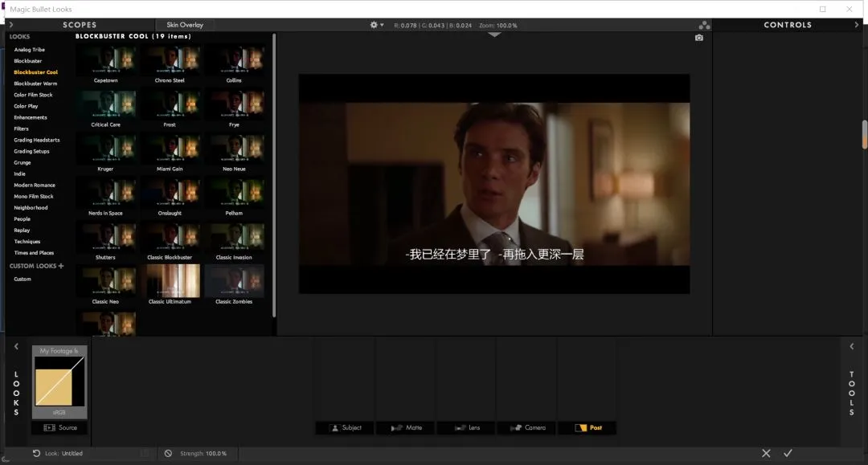Click the strength bypass icon

tap(168, 453)
